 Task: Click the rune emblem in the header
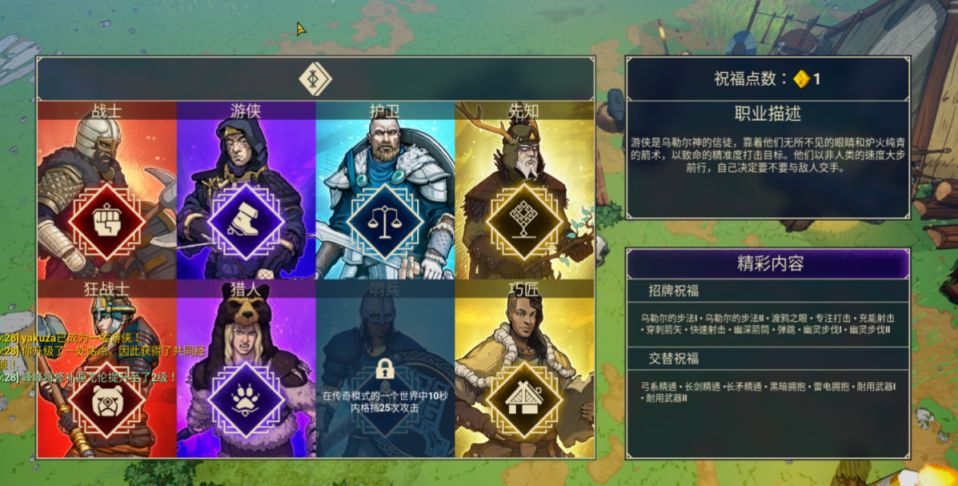tap(315, 79)
